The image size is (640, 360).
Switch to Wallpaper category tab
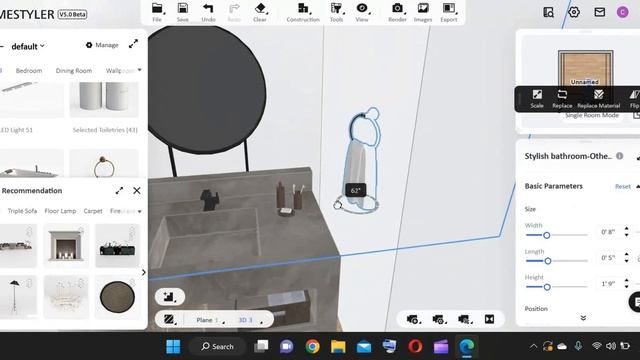(x=120, y=71)
